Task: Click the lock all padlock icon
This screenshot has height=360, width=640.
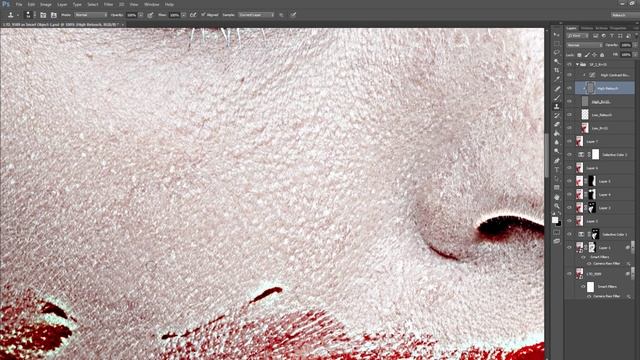Action: pos(602,55)
